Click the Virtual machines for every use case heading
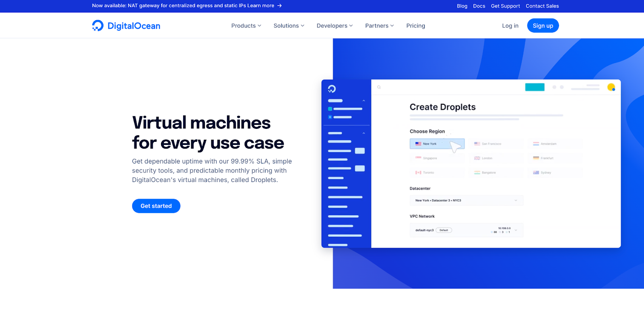 pos(208,133)
